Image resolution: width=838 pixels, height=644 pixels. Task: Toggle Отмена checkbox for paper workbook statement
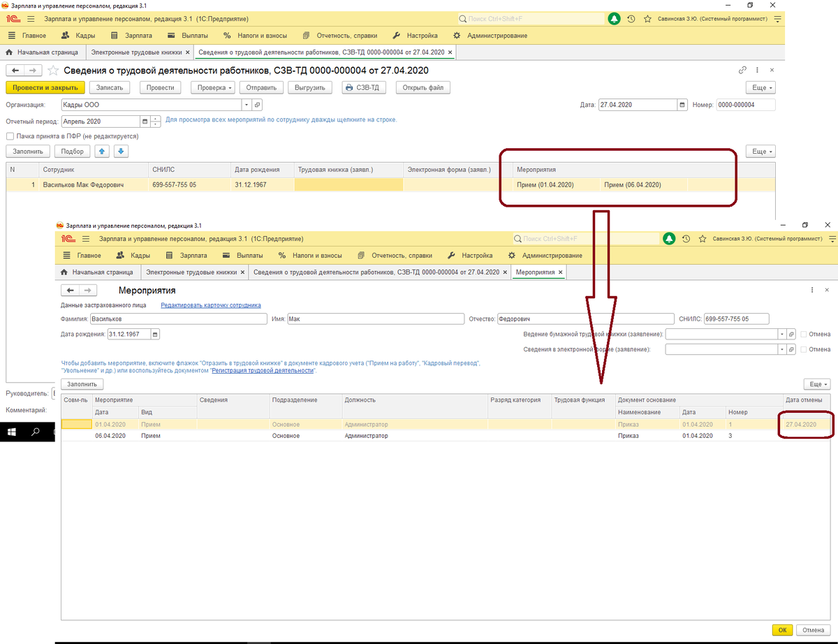pyautogui.click(x=804, y=334)
